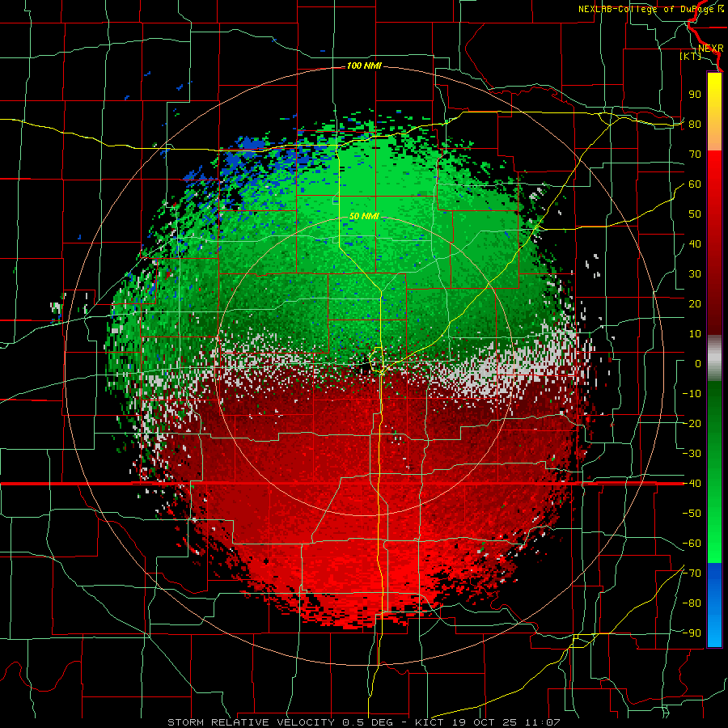Click the -80 label on the velocity scale
Viewport: 728px width, 728px height.
[692, 603]
